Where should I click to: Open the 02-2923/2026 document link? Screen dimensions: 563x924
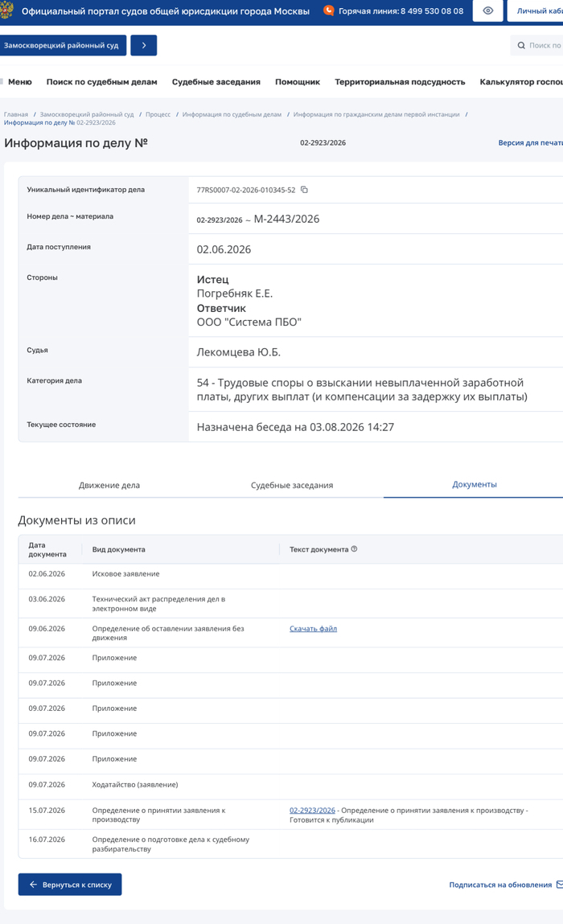312,811
